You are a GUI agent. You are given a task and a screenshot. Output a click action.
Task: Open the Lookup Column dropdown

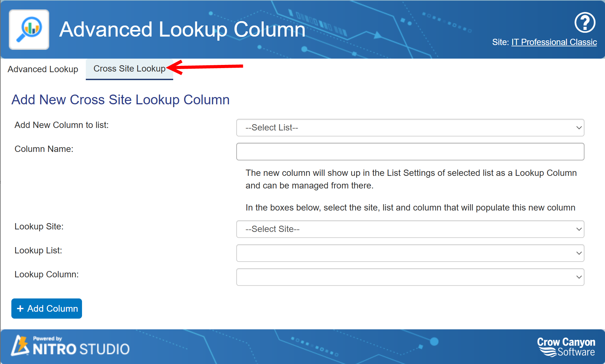coord(410,277)
